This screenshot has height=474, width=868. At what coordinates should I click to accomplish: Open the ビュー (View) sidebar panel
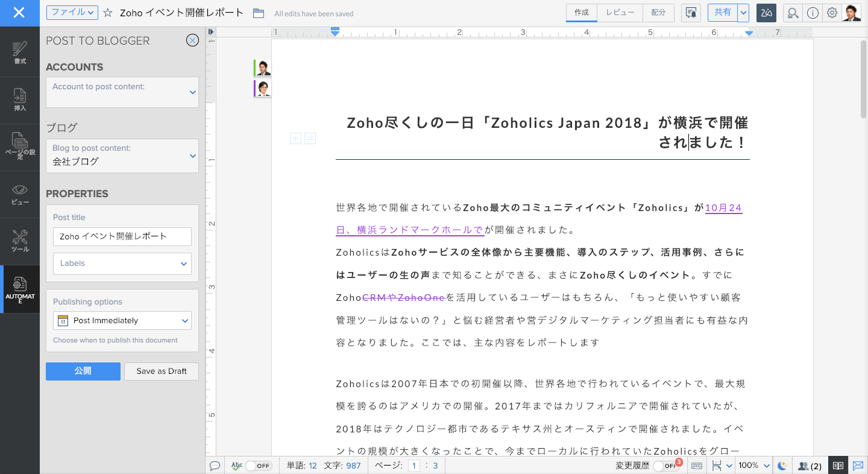20,194
